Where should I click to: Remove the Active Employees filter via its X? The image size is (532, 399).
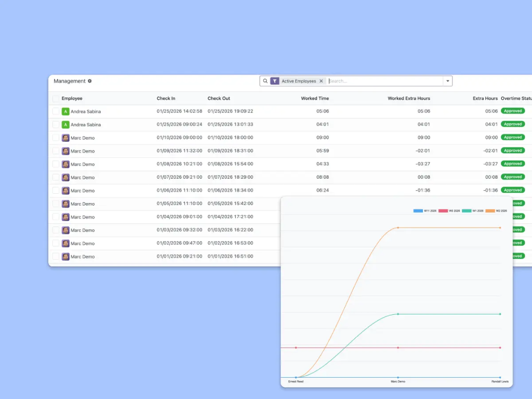tap(321, 81)
